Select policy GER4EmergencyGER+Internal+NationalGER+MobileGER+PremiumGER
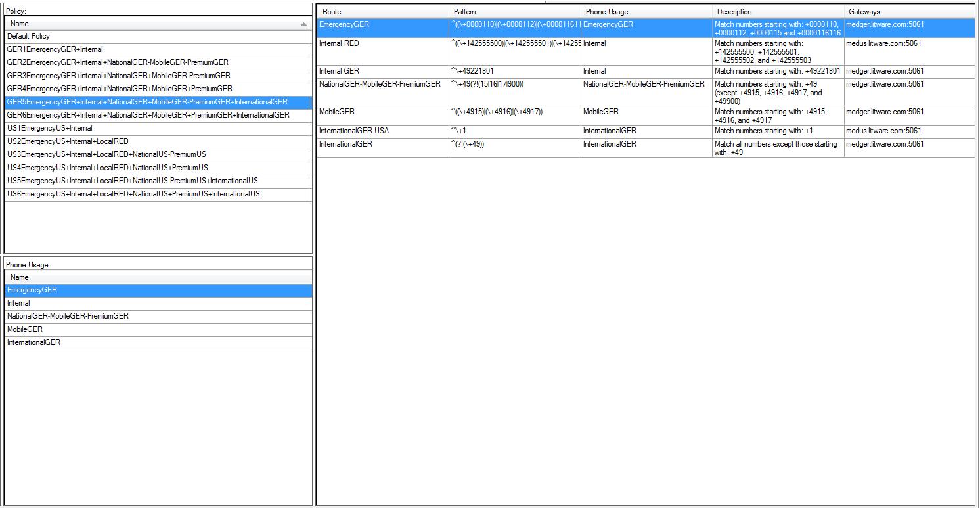Image resolution: width=980 pixels, height=508 pixels. pyautogui.click(x=158, y=89)
